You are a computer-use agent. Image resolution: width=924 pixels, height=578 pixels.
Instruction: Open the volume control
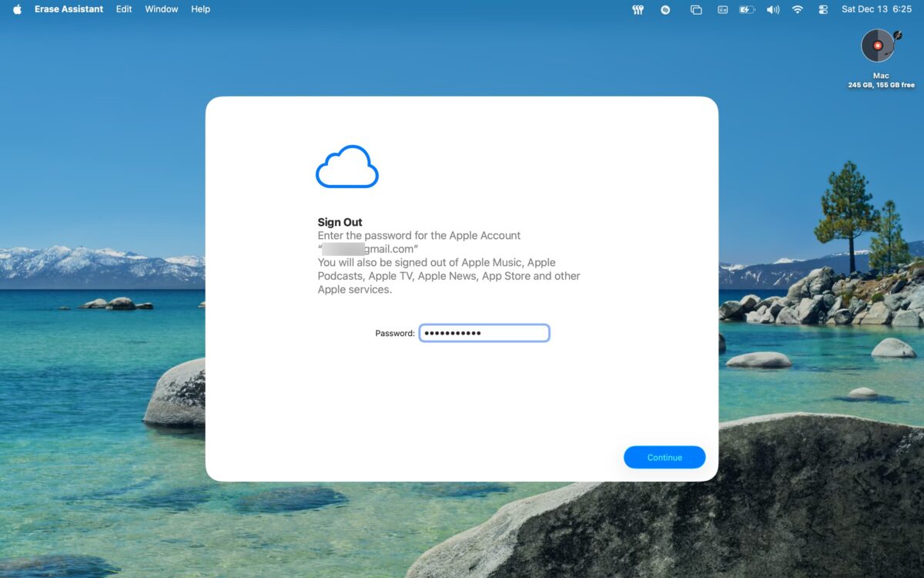click(x=773, y=9)
